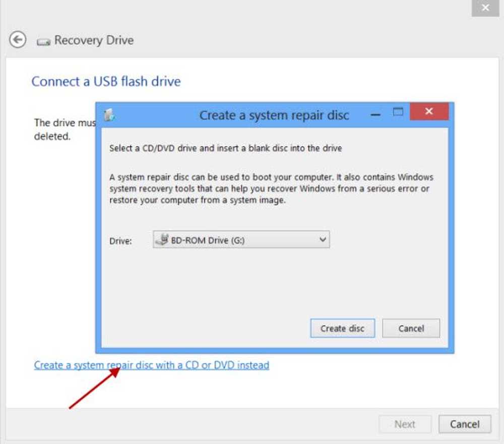This screenshot has width=504, height=444.
Task: Click the Recovery Drive window title text
Action: 94,40
